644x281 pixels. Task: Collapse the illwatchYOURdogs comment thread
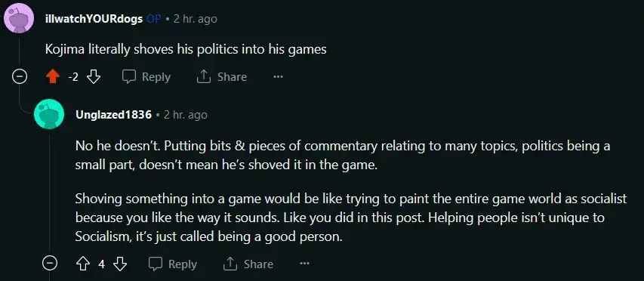coord(20,77)
